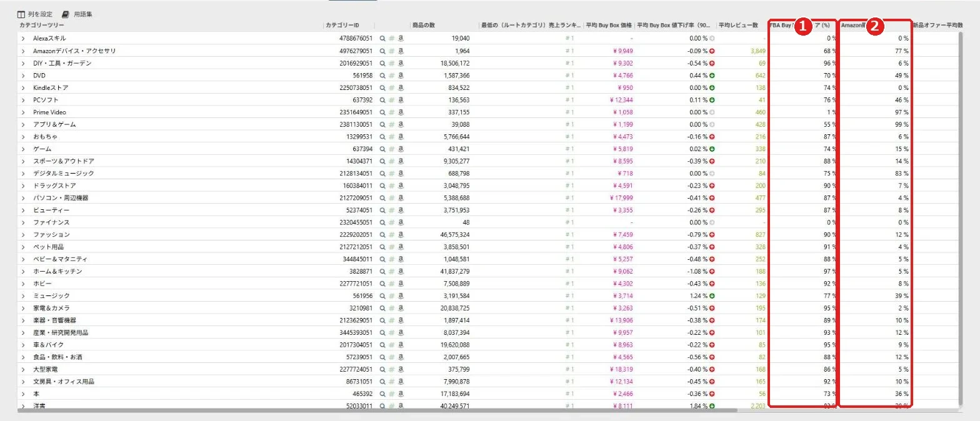The height and width of the screenshot is (421, 980).
Task: Open the 列を設定 column settings button
Action: [x=34, y=14]
